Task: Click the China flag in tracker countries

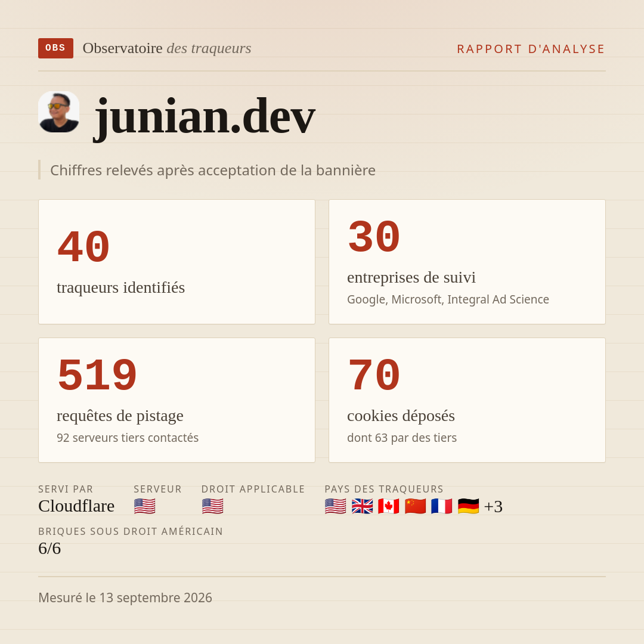Action: click(415, 506)
